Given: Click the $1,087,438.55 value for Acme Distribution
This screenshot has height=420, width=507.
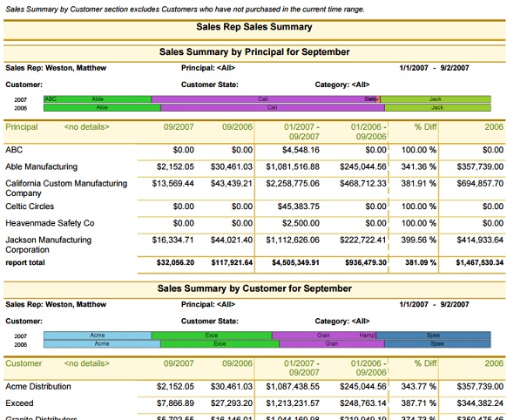Looking at the screenshot, I should click(x=293, y=386).
